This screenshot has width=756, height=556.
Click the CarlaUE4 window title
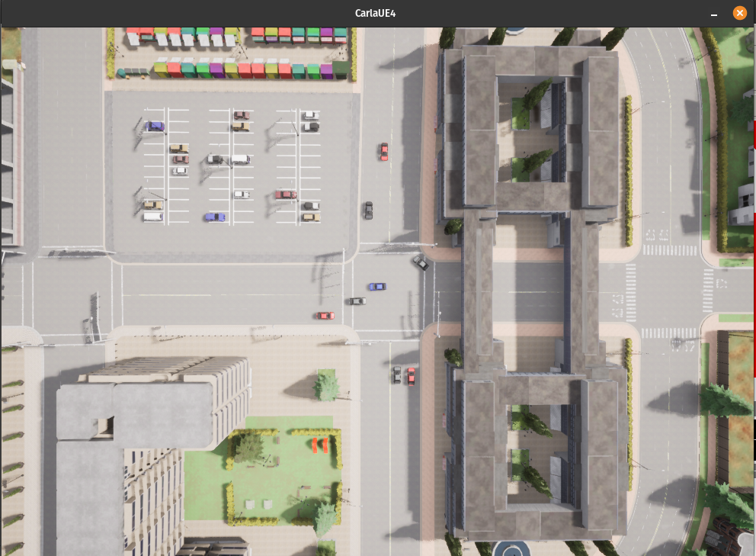pyautogui.click(x=375, y=13)
